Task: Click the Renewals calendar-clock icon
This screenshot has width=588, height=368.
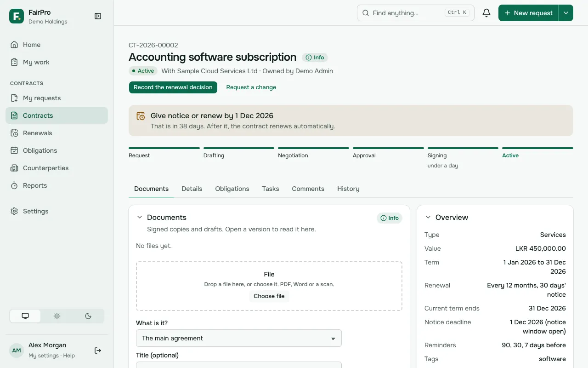Action: pyautogui.click(x=14, y=133)
